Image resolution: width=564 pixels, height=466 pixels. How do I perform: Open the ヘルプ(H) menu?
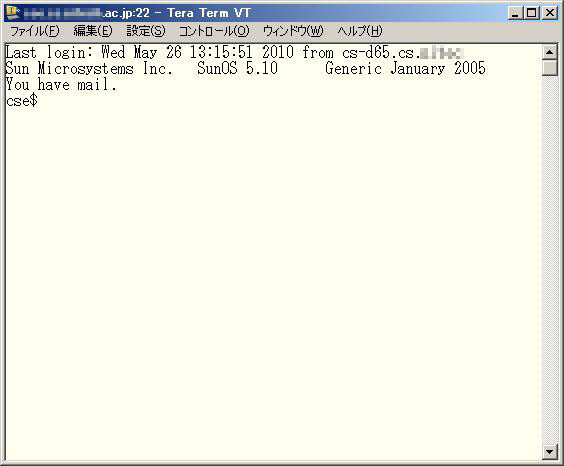360,31
